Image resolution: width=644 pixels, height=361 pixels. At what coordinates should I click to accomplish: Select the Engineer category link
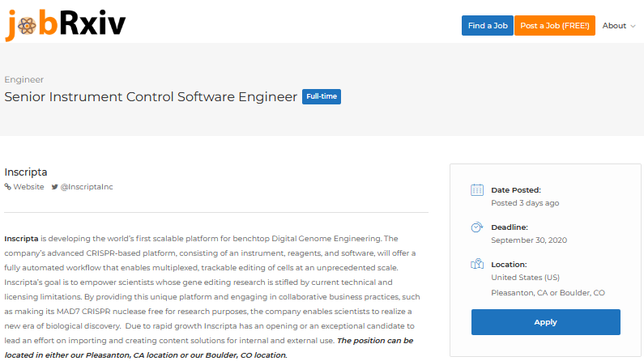point(23,79)
